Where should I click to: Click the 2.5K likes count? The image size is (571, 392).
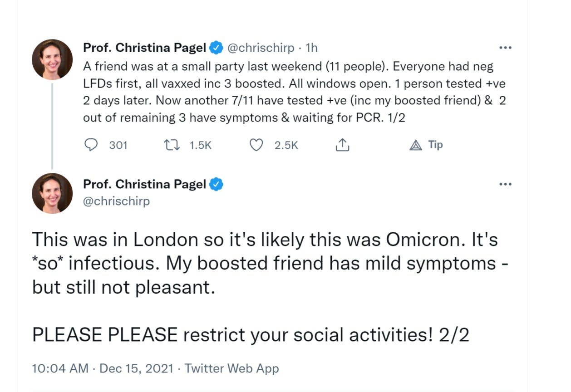pyautogui.click(x=286, y=145)
